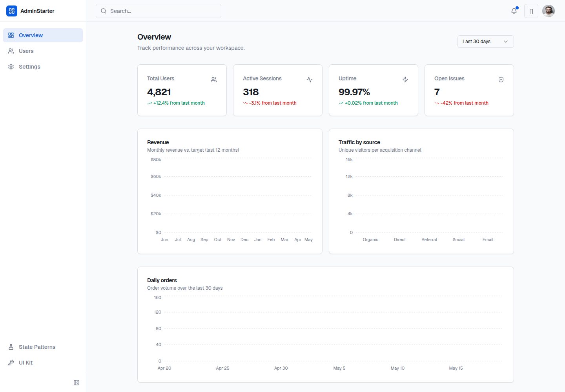Click the Organic axis label
The image size is (565, 392).
click(x=370, y=240)
